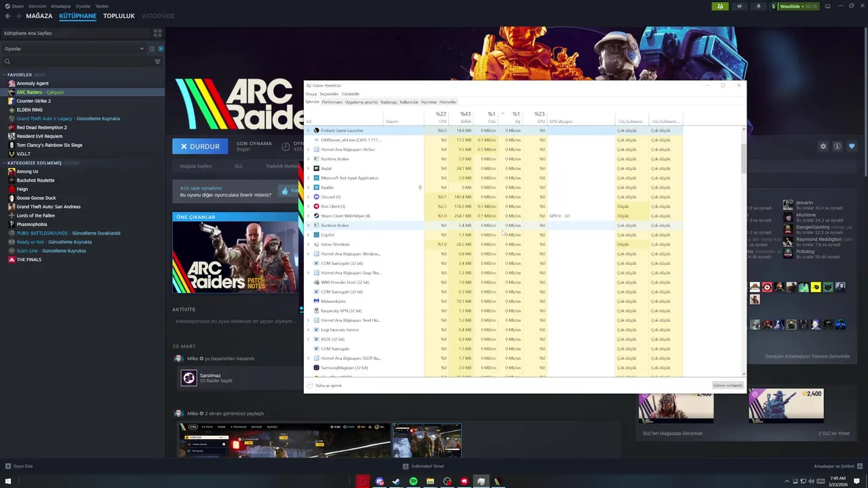Open library advanced filter options icon
The width and height of the screenshot is (868, 488).
[x=157, y=62]
